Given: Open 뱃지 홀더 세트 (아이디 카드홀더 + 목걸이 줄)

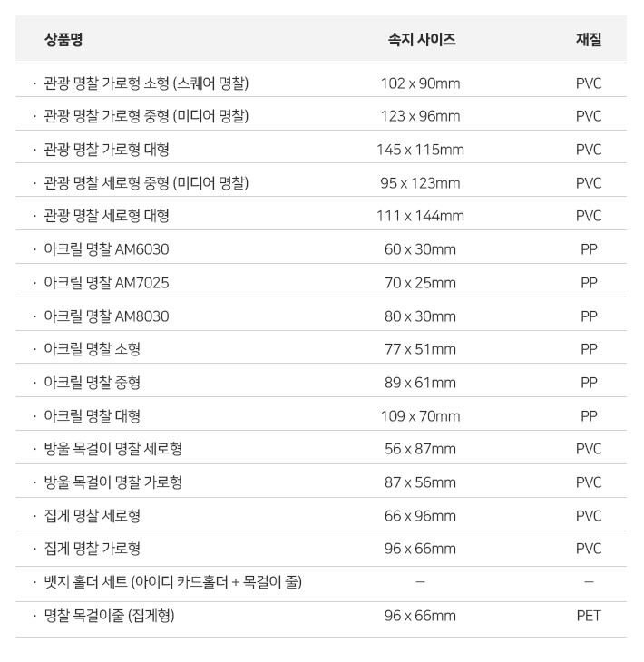Looking at the screenshot, I should coord(172,582).
